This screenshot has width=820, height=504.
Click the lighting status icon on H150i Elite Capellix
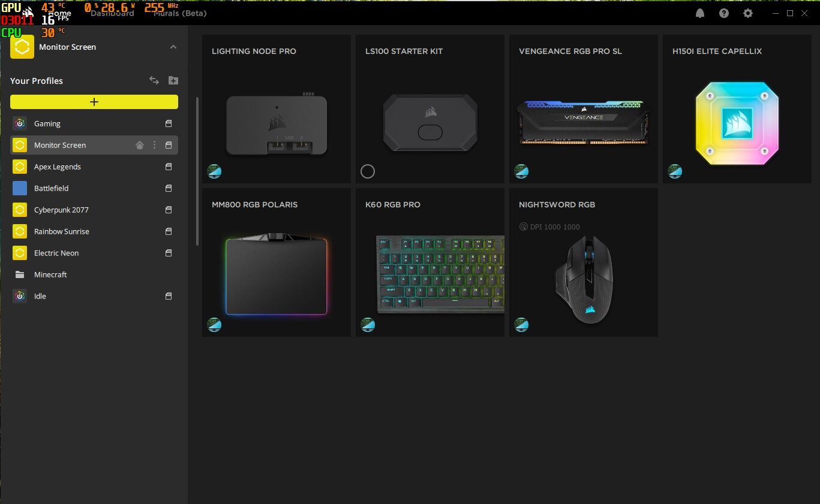tap(675, 171)
